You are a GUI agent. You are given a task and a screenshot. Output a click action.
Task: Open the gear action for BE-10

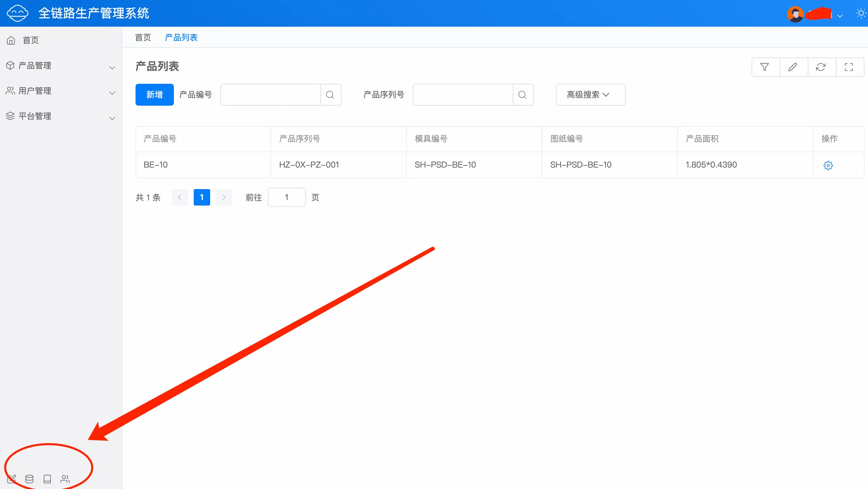(x=828, y=166)
